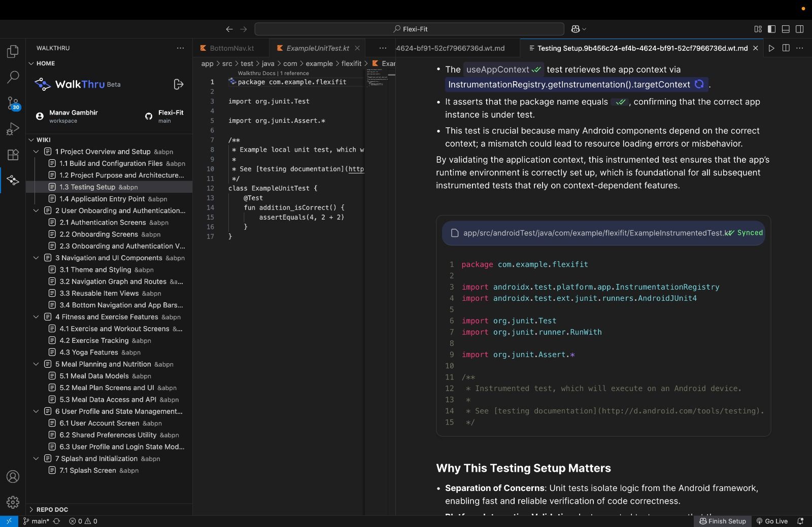812x527 pixels.
Task: Open the Copilot chat icon in title bar
Action: 576,29
